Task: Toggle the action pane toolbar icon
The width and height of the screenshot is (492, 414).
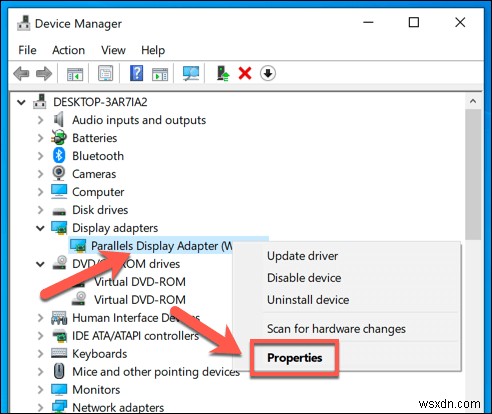Action: pos(160,74)
